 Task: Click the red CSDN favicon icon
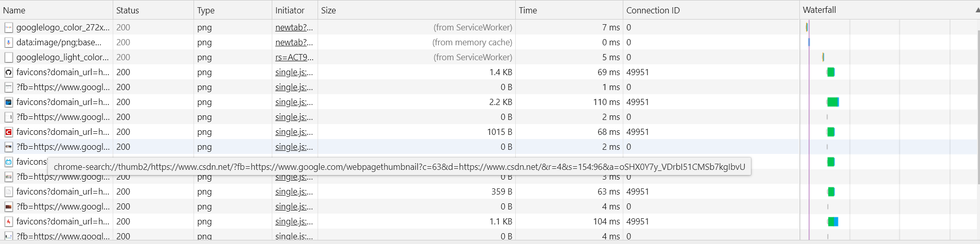(x=8, y=132)
